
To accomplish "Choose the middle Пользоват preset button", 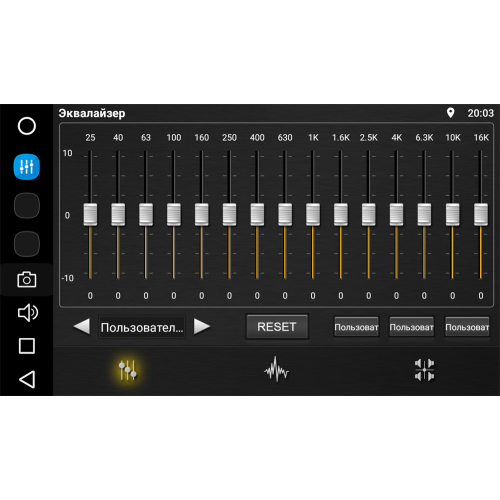I will coord(412,327).
